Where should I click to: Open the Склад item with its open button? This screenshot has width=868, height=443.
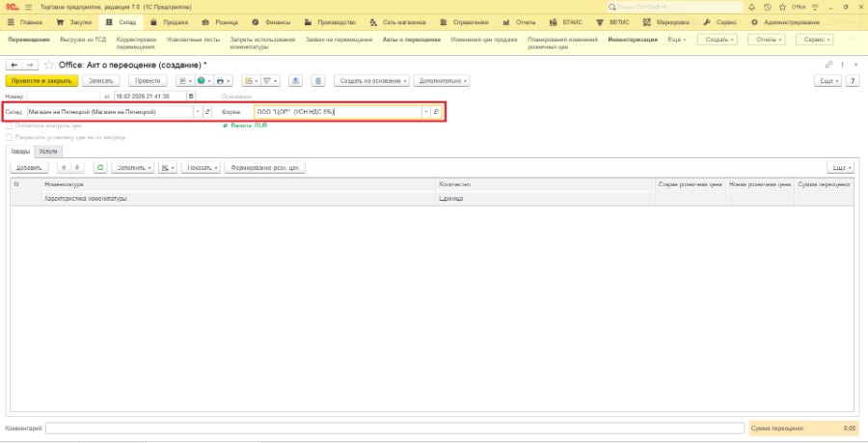click(207, 112)
